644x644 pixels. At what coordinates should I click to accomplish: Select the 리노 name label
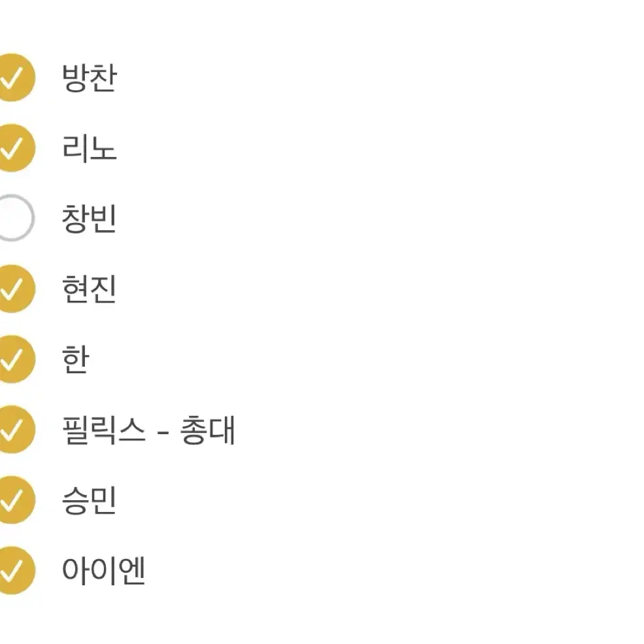(x=89, y=148)
